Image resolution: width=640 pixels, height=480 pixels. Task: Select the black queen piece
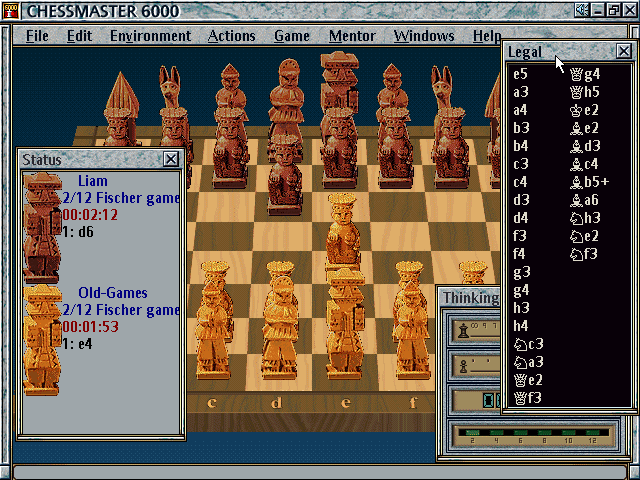point(289,90)
